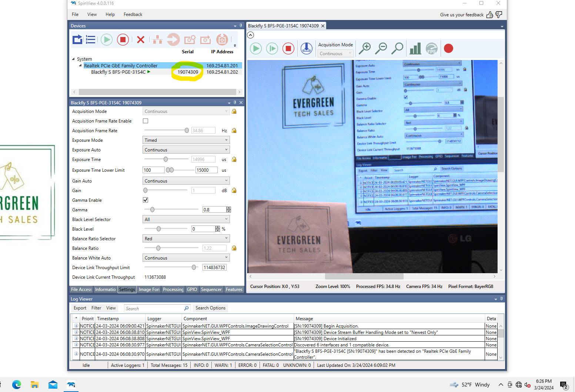Open the numbered device list view icon

(x=91, y=39)
